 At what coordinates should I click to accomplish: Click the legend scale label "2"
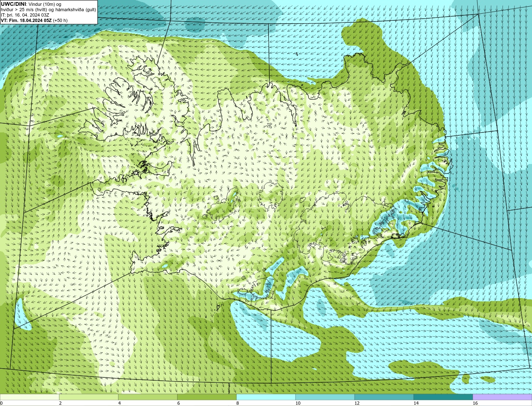(x=60, y=403)
